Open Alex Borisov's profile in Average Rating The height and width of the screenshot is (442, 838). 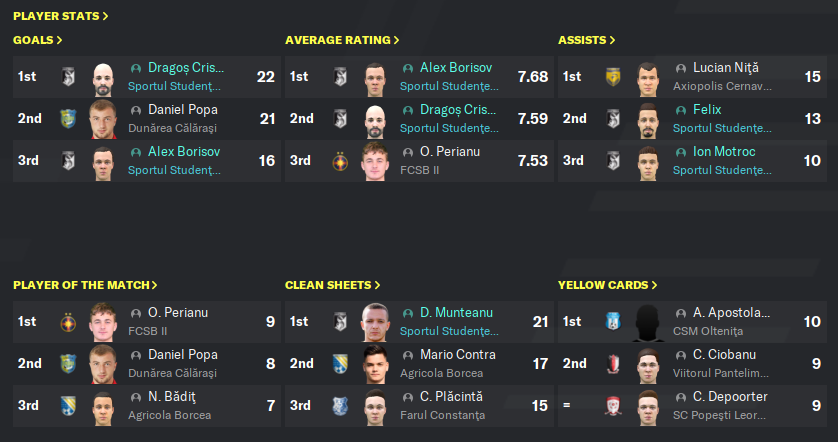click(x=456, y=68)
